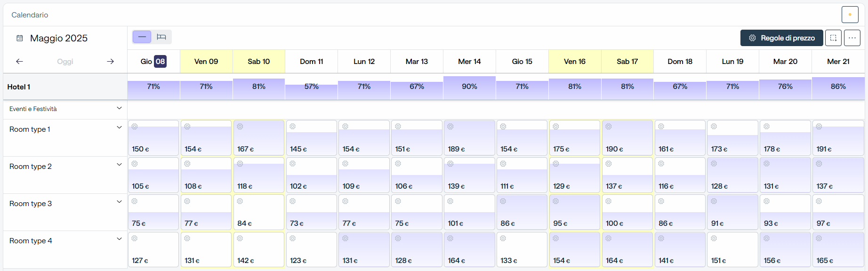Expand the Eventi e Festività row
The height and width of the screenshot is (271, 868).
point(119,108)
